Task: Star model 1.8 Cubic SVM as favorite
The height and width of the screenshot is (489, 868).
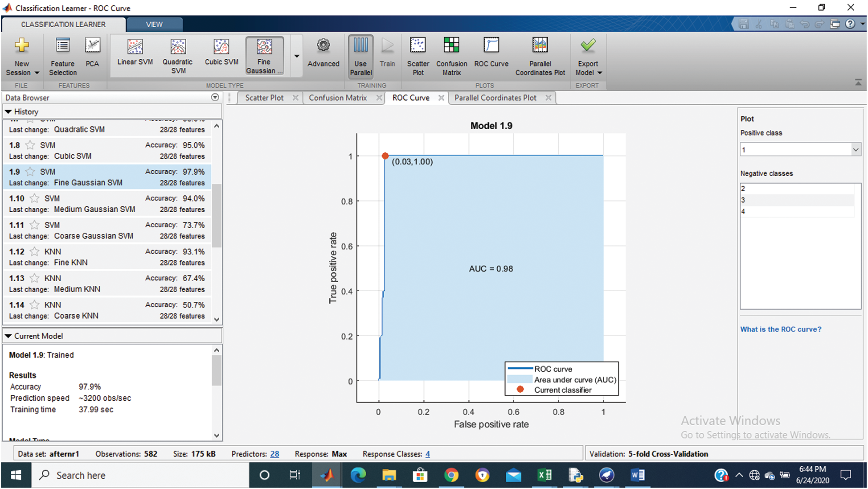Action: (x=30, y=145)
